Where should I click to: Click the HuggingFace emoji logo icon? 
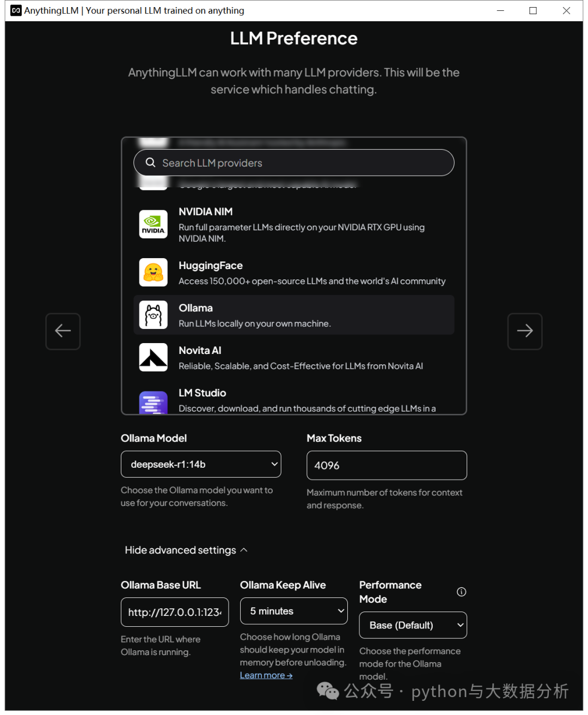(153, 272)
